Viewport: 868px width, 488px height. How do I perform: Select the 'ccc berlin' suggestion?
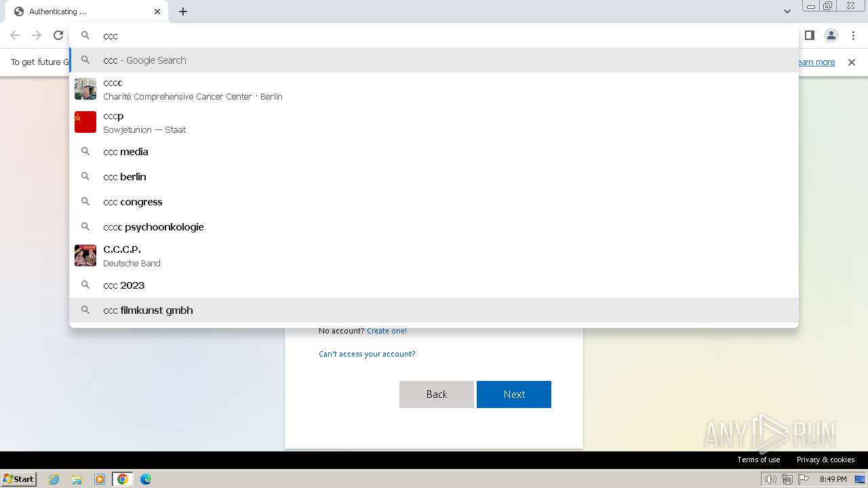[x=434, y=177]
